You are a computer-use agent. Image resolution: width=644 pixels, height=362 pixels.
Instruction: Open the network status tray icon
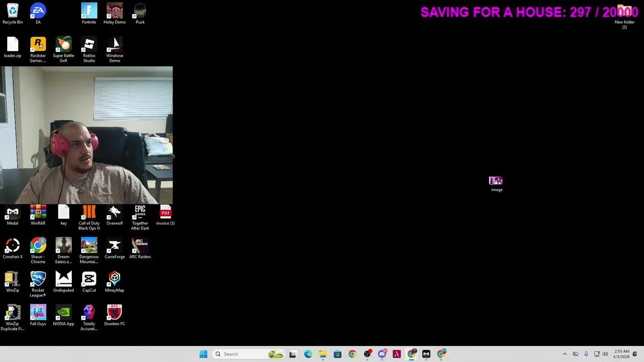click(597, 354)
